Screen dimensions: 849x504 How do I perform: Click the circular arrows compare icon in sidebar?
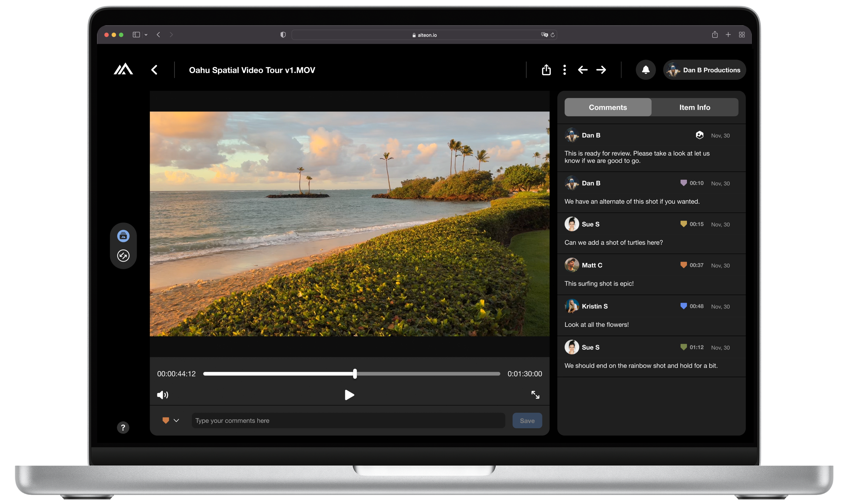[x=123, y=256]
